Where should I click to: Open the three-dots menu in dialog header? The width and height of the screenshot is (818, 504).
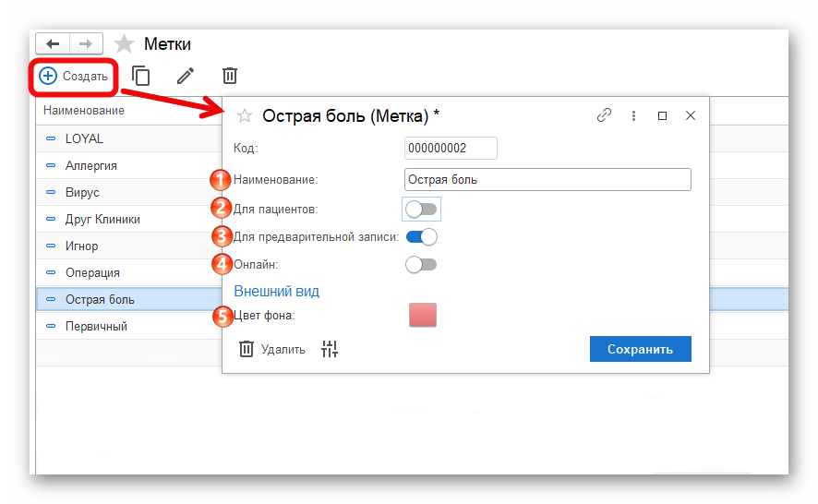[x=633, y=115]
